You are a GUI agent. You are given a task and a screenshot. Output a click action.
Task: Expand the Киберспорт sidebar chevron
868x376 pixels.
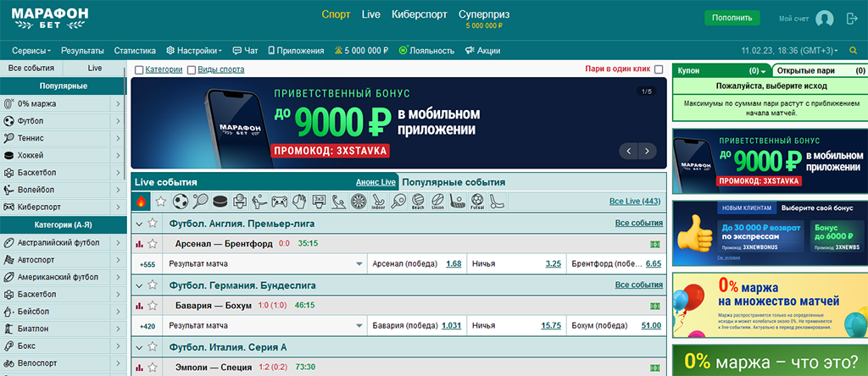[x=118, y=207]
